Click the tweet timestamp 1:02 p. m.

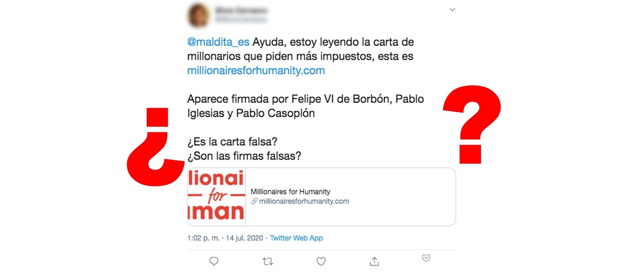click(203, 238)
